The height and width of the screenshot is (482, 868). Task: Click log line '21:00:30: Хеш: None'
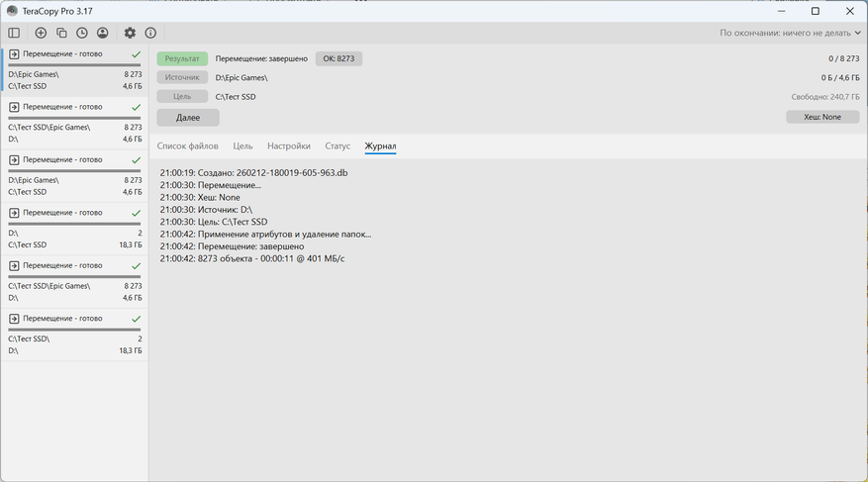pos(200,198)
